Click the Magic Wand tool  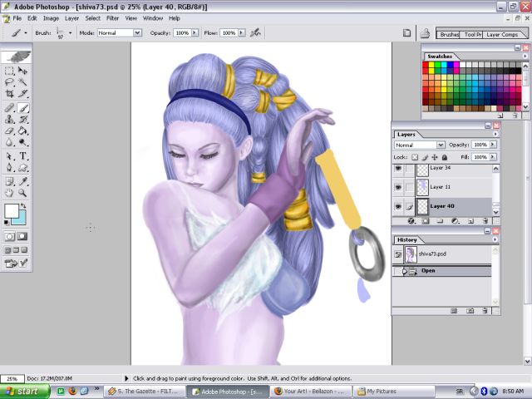[23, 82]
